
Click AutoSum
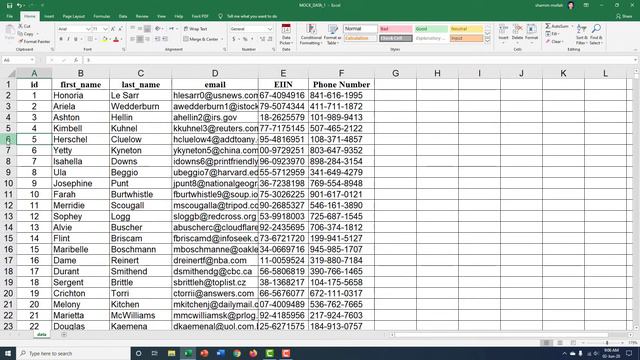pos(557,26)
